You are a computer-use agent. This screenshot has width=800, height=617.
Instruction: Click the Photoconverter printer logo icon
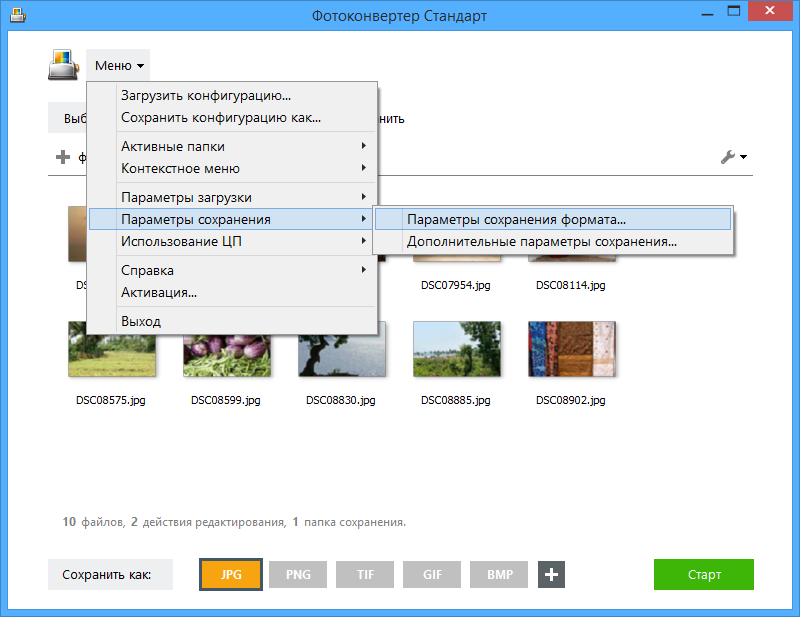63,65
